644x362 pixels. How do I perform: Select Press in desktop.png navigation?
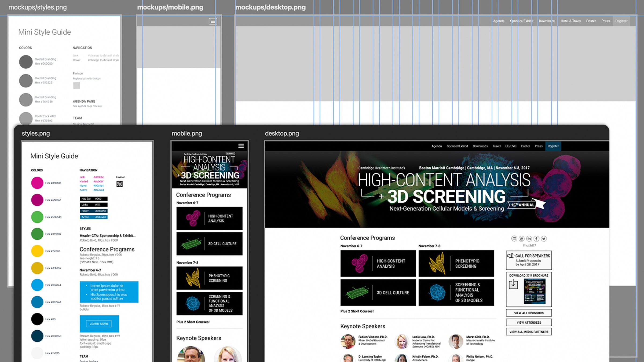(x=539, y=146)
